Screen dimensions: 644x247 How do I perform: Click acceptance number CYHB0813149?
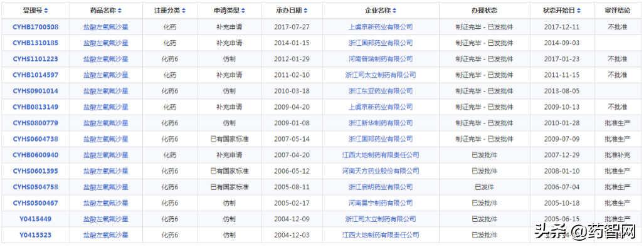[x=35, y=107]
